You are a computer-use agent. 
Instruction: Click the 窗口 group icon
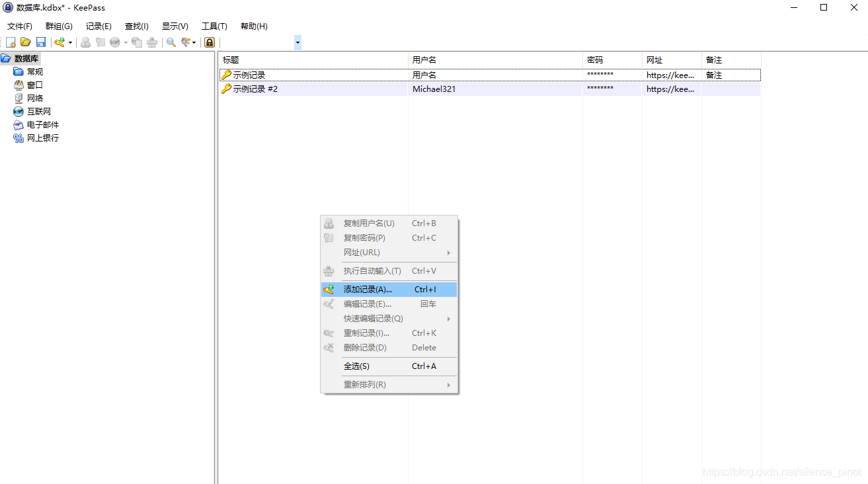pyautogui.click(x=19, y=85)
